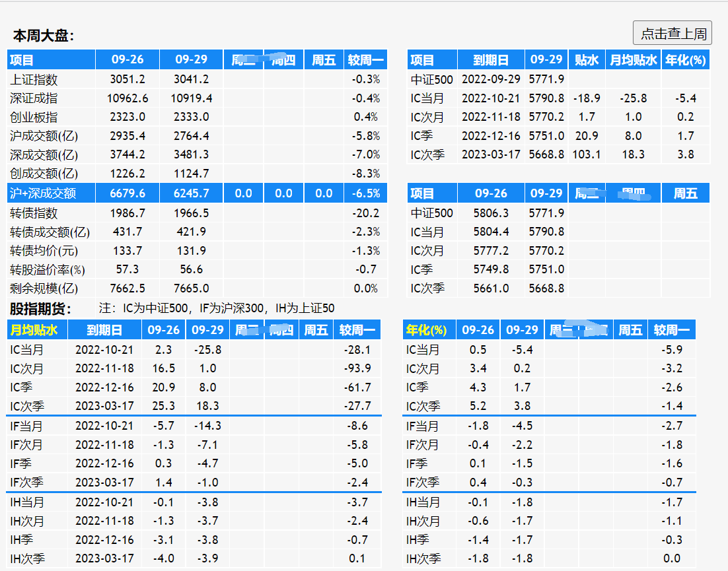Click the -93.9 change for IC次月

click(357, 368)
